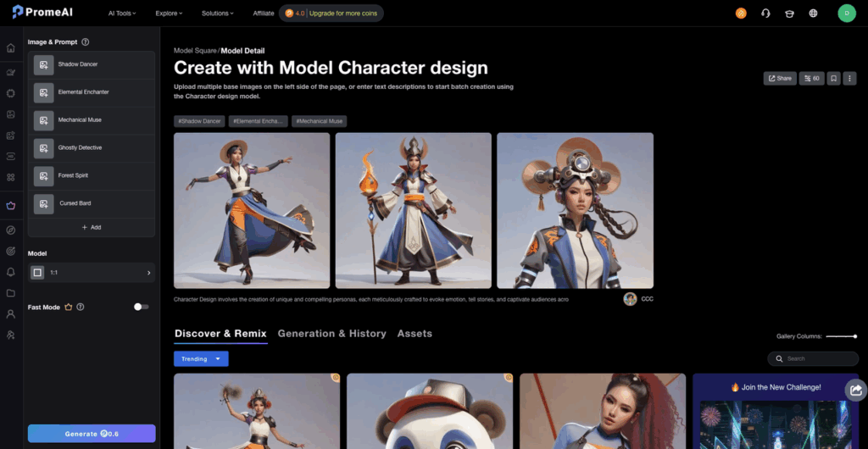Click the target challenge icon in the sidebar
Screen dimensions: 868x449
(10, 251)
